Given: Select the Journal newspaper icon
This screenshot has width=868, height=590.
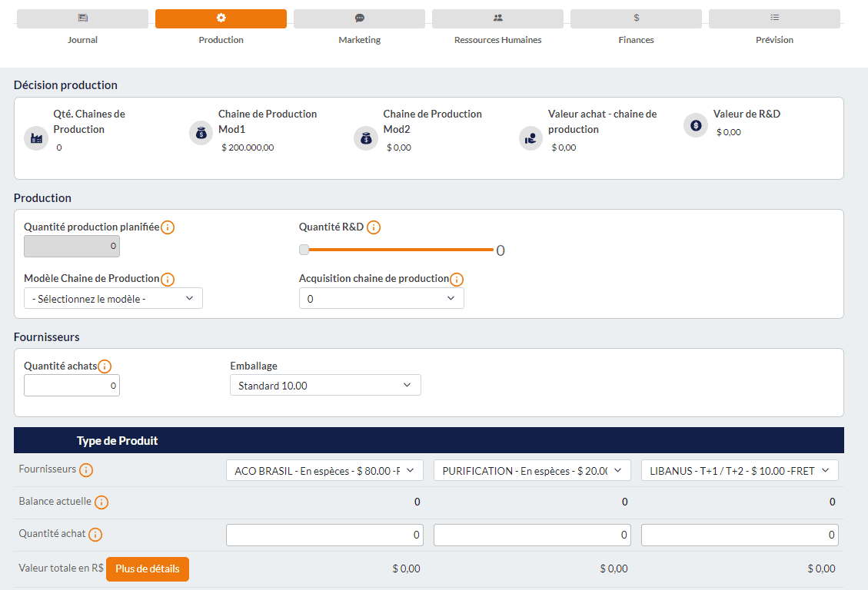Looking at the screenshot, I should tap(82, 18).
